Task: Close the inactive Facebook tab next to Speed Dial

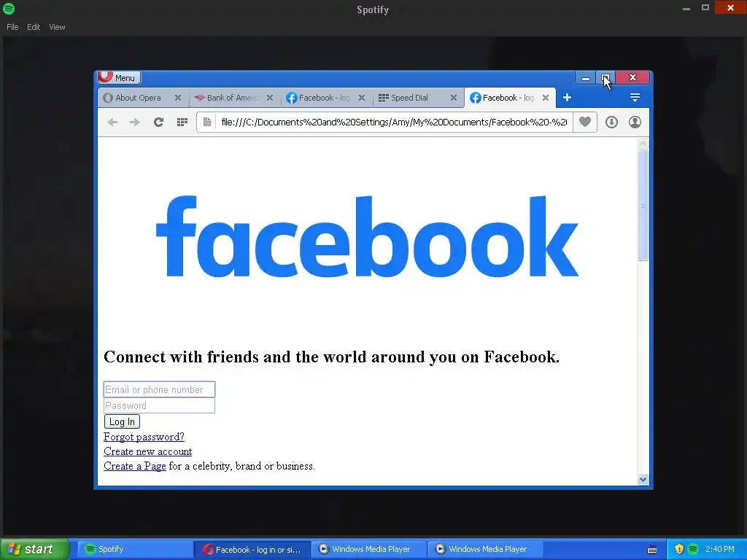Action: pyautogui.click(x=362, y=98)
